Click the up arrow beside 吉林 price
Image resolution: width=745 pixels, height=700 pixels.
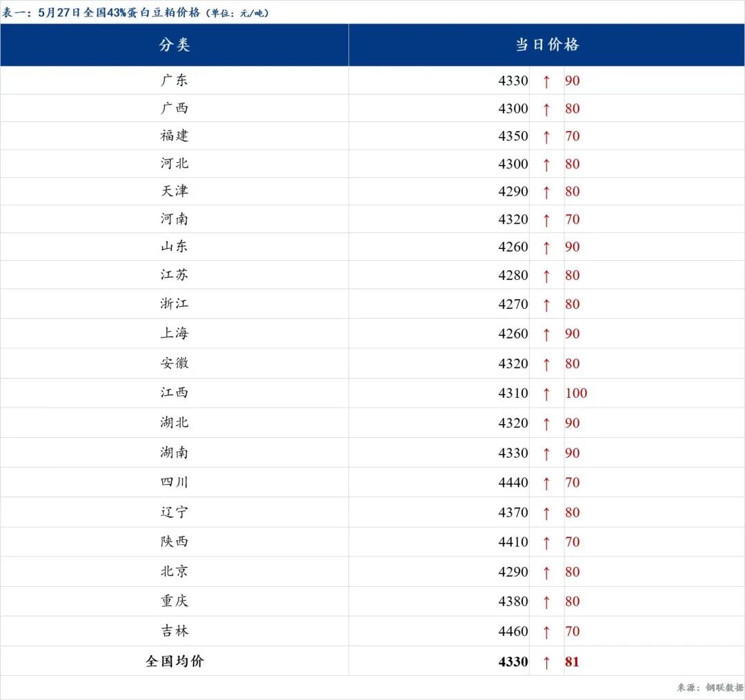point(547,631)
